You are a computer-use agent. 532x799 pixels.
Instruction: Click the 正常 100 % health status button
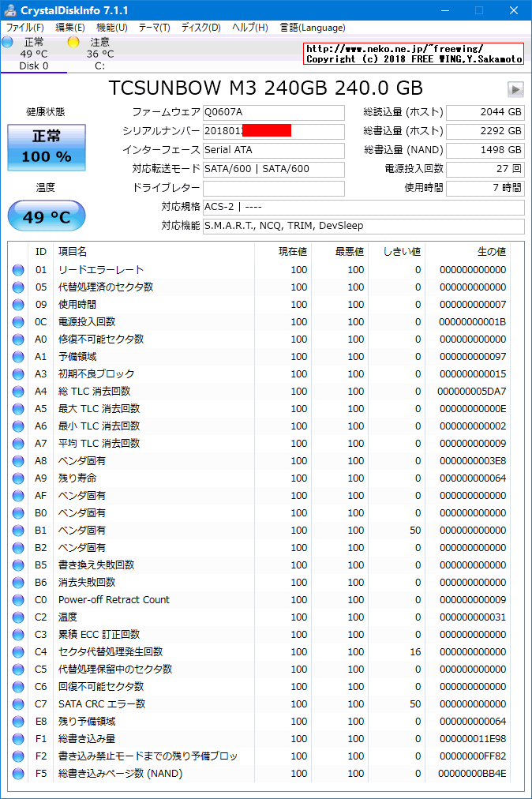click(x=47, y=148)
